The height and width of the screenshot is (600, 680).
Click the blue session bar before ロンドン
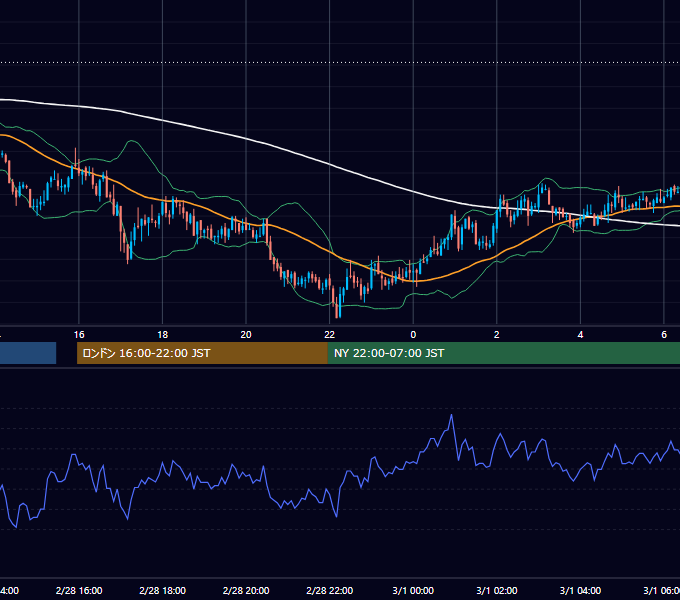point(28,353)
